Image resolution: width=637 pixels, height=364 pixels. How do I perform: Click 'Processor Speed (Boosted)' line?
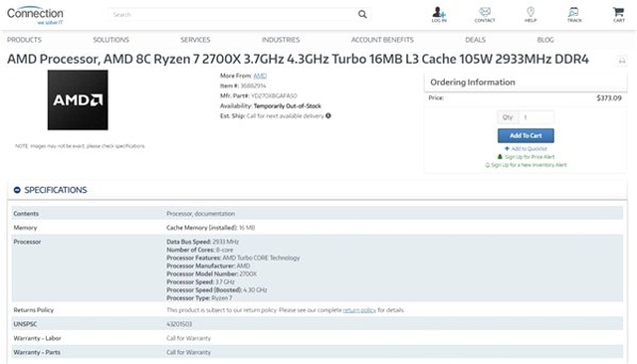(x=217, y=289)
